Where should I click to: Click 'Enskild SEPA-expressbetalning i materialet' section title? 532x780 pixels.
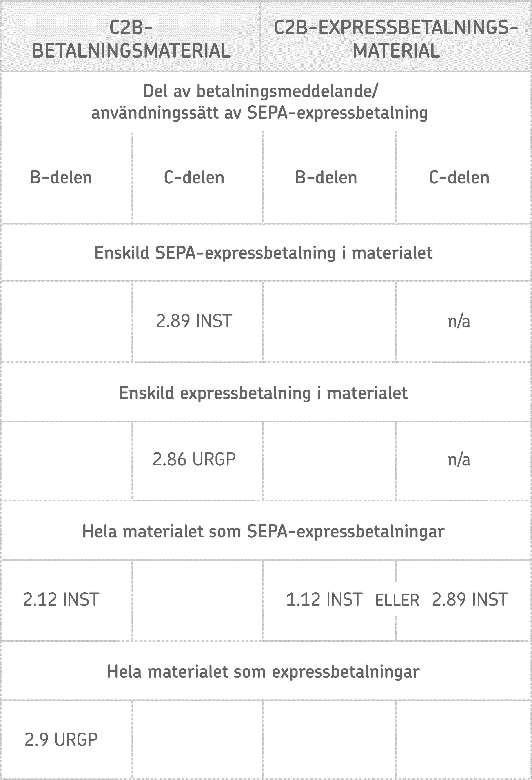pyautogui.click(x=264, y=253)
